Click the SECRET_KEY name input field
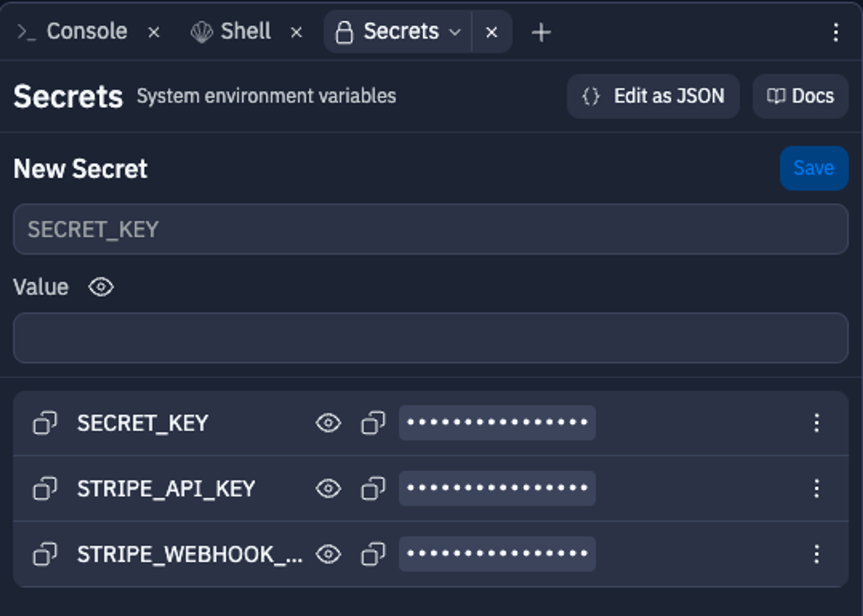 click(431, 229)
